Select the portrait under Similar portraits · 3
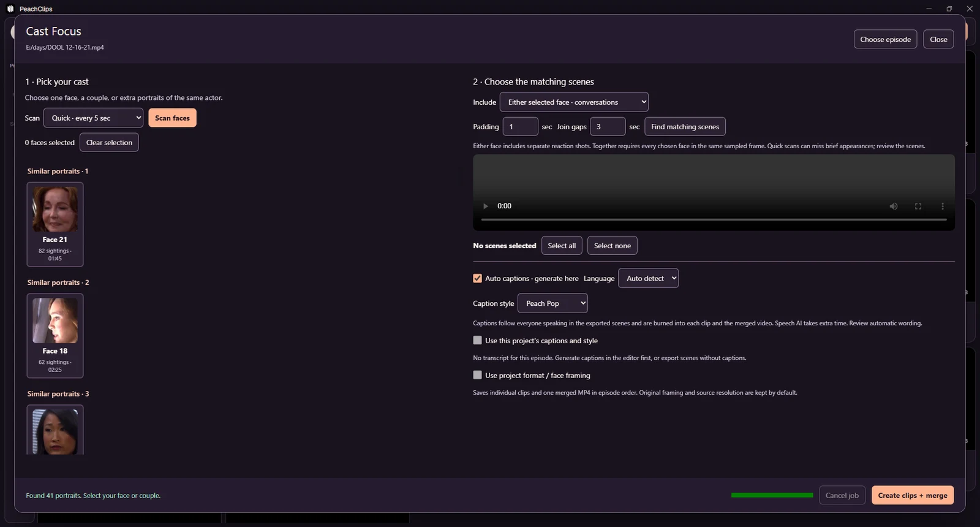The image size is (980, 527). pyautogui.click(x=55, y=430)
